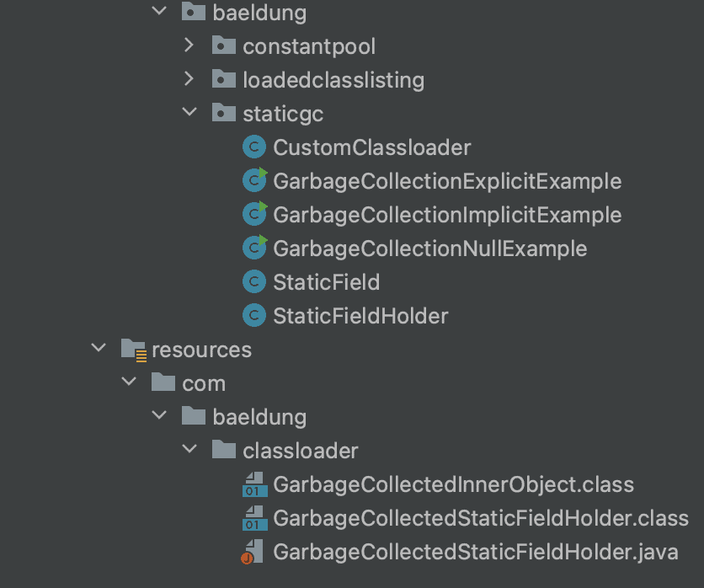Click the resources root folder icon

(133, 350)
